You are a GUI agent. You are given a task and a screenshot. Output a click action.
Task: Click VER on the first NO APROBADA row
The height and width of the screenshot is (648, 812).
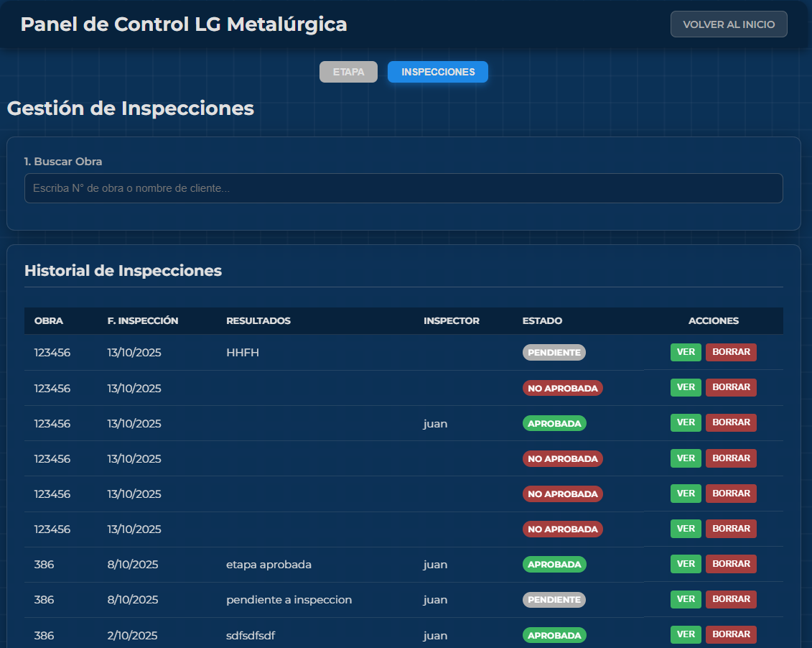pos(685,387)
